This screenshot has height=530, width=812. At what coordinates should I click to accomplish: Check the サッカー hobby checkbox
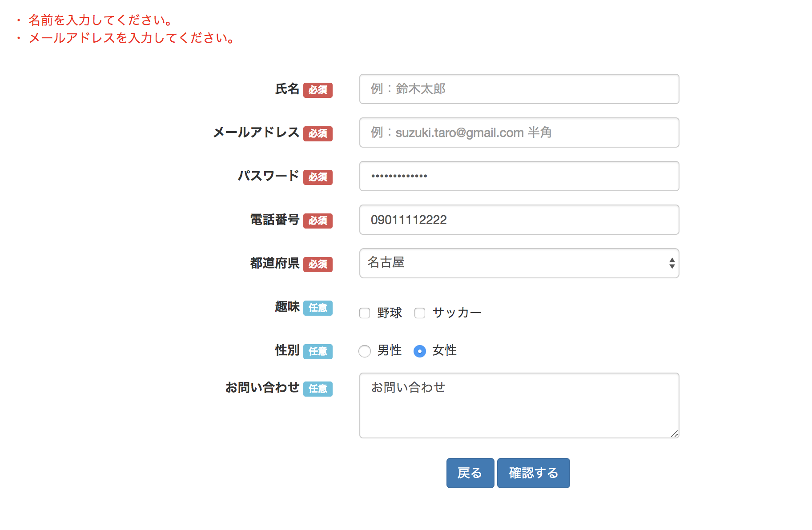(420, 313)
